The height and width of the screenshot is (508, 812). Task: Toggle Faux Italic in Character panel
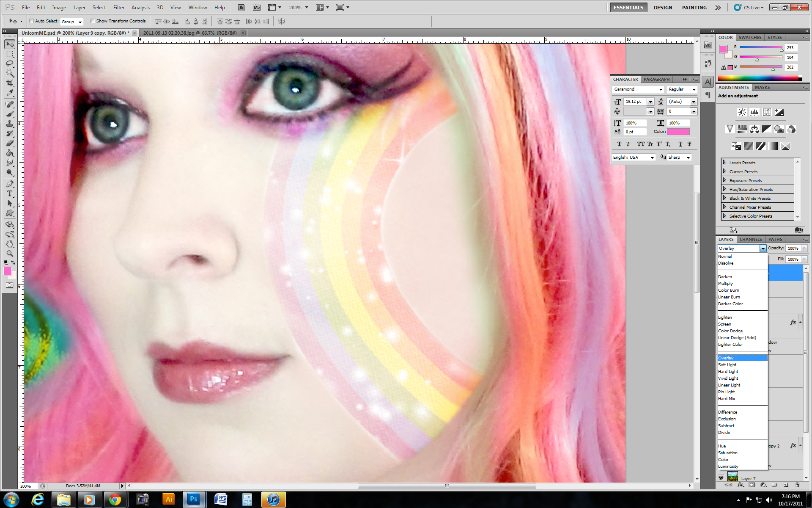628,144
